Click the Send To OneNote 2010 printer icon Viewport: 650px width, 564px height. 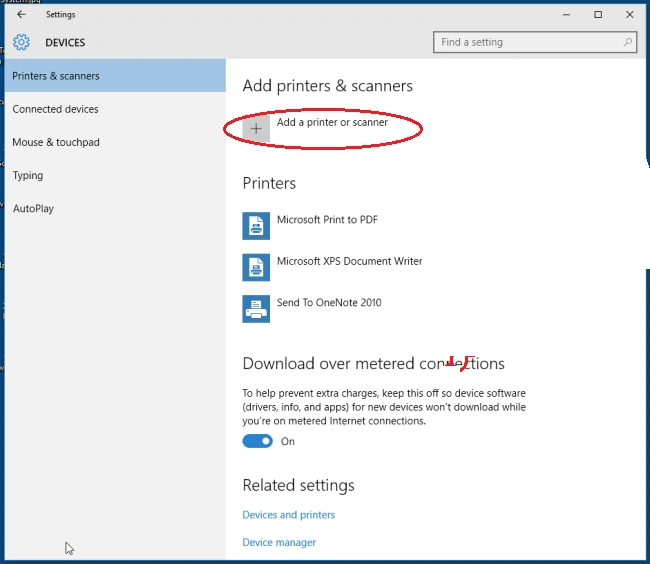coord(256,309)
